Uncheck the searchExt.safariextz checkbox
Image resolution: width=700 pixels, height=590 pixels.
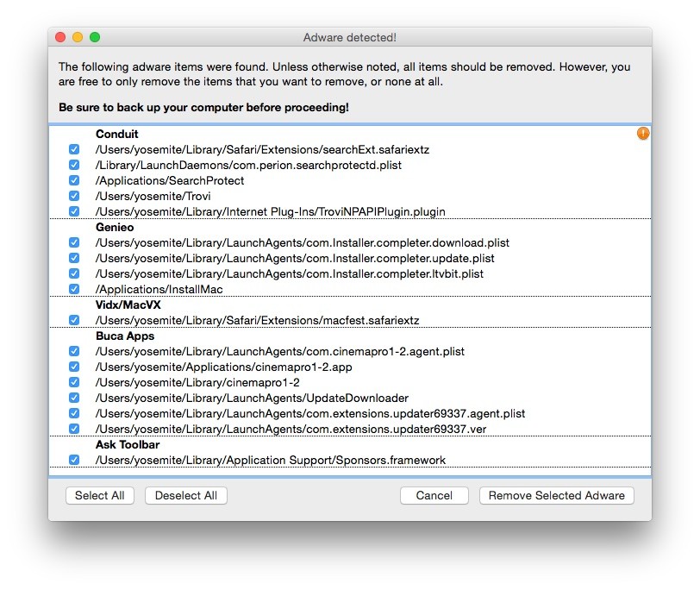click(74, 150)
